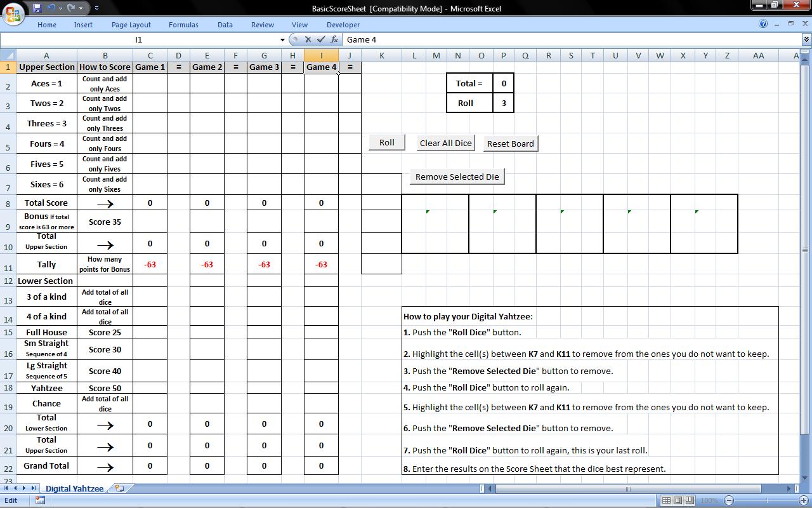812x508 pixels.
Task: Open Excel Help question mark icon
Action: click(763, 24)
